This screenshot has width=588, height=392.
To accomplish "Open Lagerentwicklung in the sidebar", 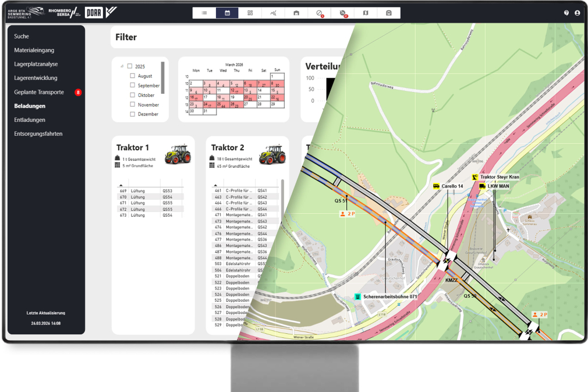I will coord(36,78).
